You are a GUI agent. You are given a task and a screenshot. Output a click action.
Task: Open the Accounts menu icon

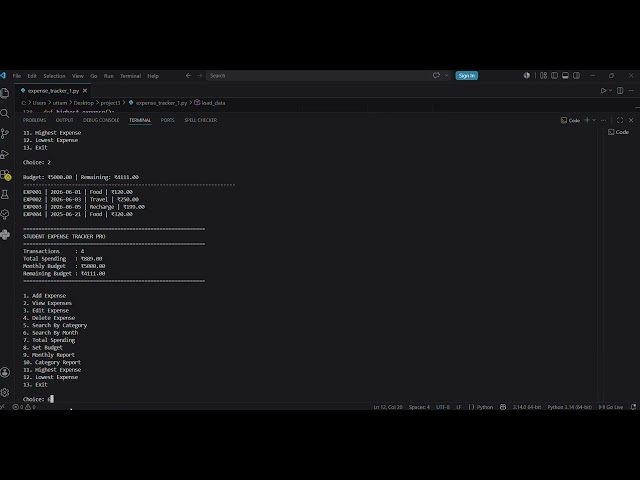point(5,372)
